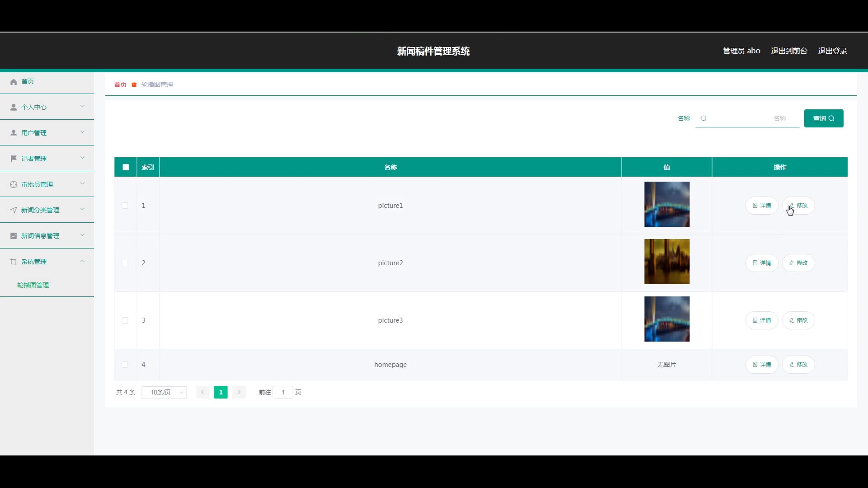868x488 pixels.
Task: Click 修改 button for the picture3 row
Action: tap(798, 320)
